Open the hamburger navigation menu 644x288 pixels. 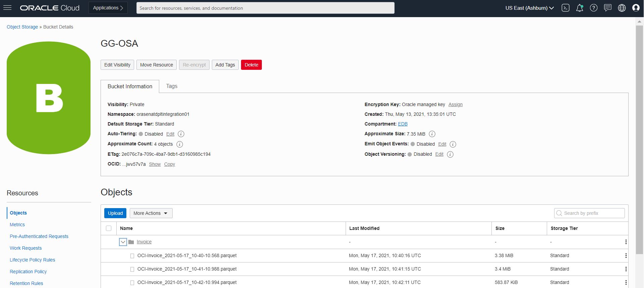click(7, 8)
